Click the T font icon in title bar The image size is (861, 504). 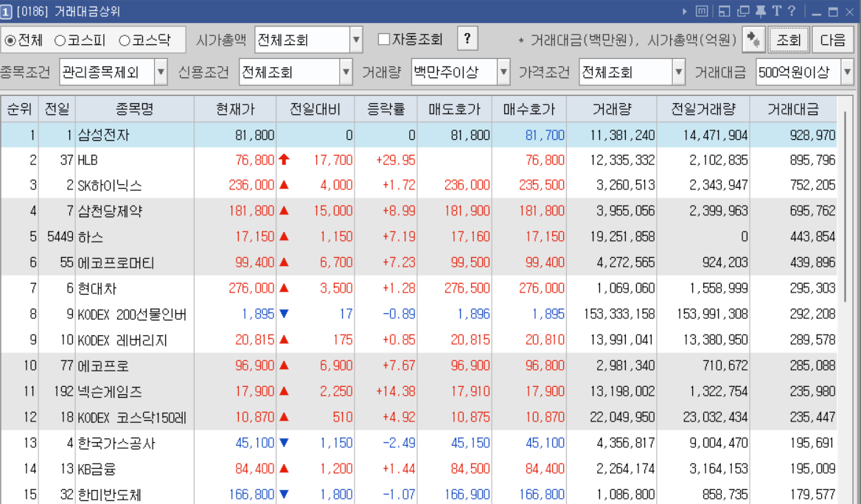[x=776, y=11]
